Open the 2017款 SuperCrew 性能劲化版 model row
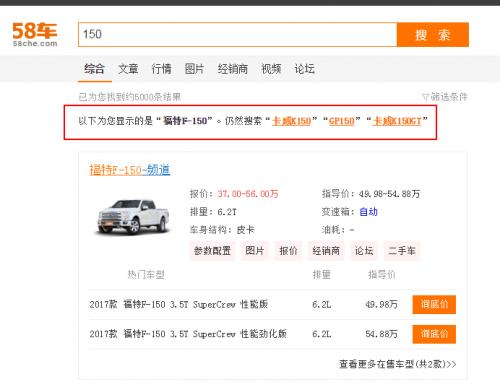The image size is (500, 387). (188, 334)
